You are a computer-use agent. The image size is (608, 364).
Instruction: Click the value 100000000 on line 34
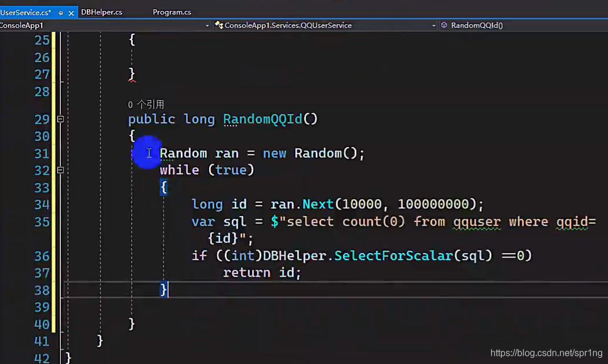pos(434,204)
